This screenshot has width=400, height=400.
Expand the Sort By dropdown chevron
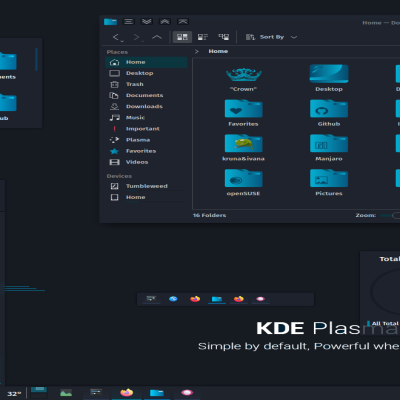tap(294, 37)
